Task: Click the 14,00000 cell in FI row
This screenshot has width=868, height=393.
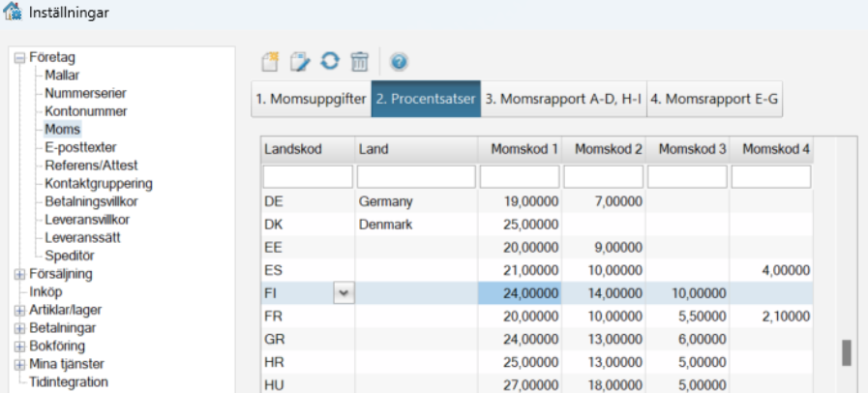Action: coord(604,293)
